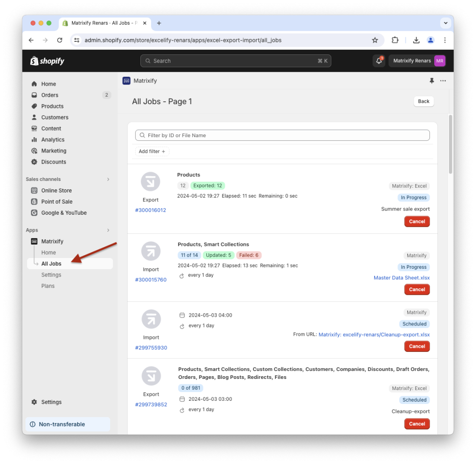
Task: Select Plans under Matrixify
Action: pyautogui.click(x=48, y=285)
